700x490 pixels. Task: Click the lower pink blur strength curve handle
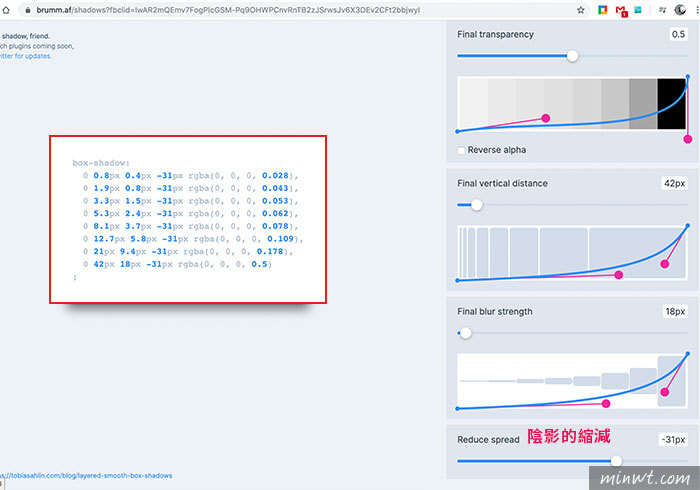click(606, 403)
